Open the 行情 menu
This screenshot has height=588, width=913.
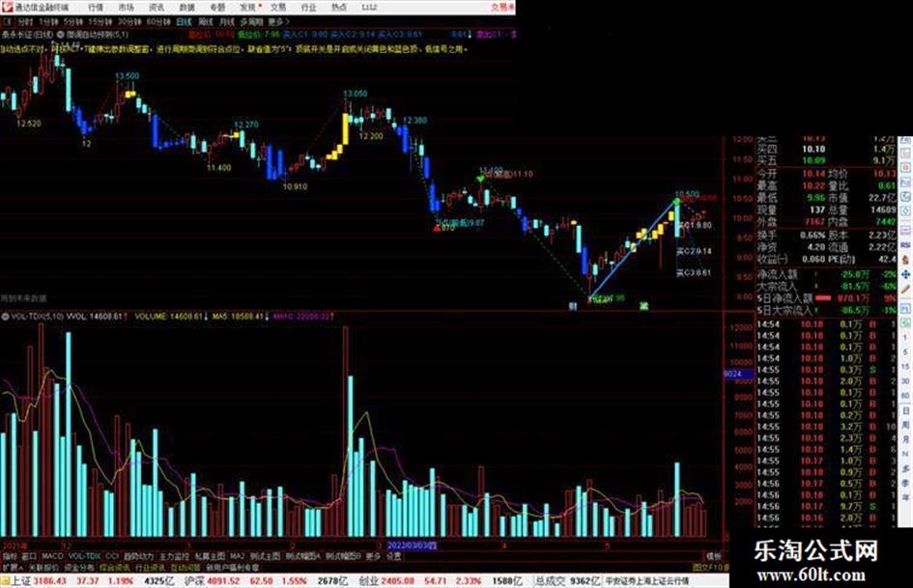[x=96, y=8]
